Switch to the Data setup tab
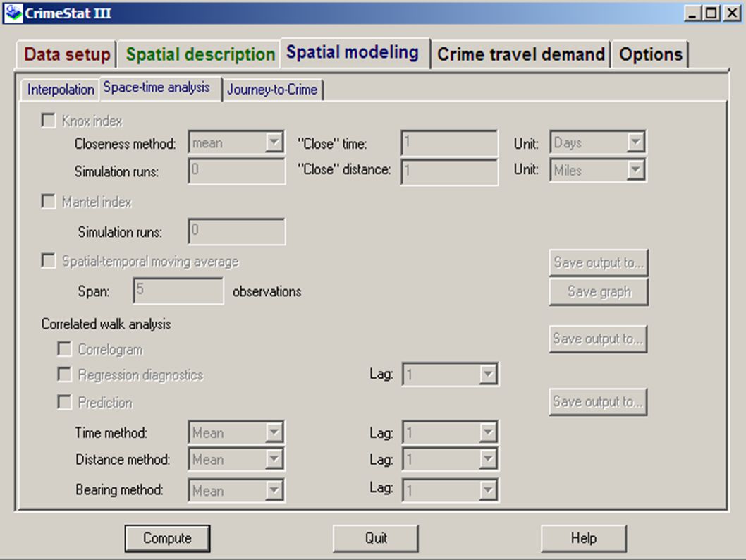 (67, 54)
